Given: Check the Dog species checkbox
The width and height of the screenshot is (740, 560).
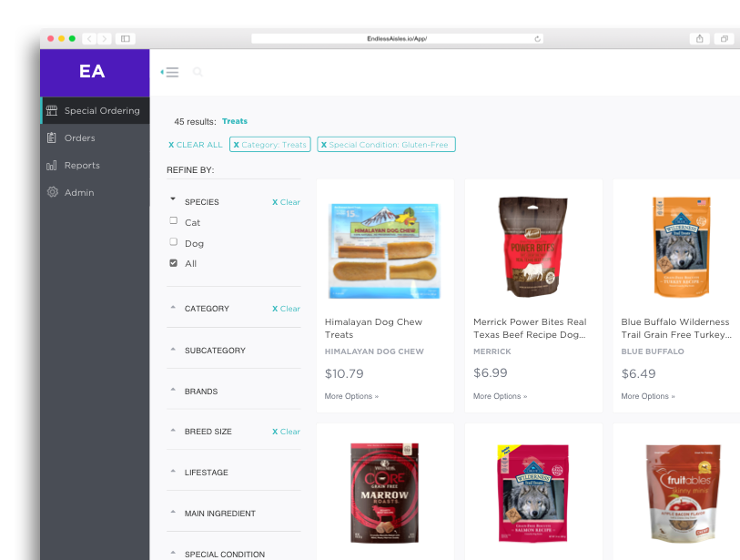Looking at the screenshot, I should (174, 241).
